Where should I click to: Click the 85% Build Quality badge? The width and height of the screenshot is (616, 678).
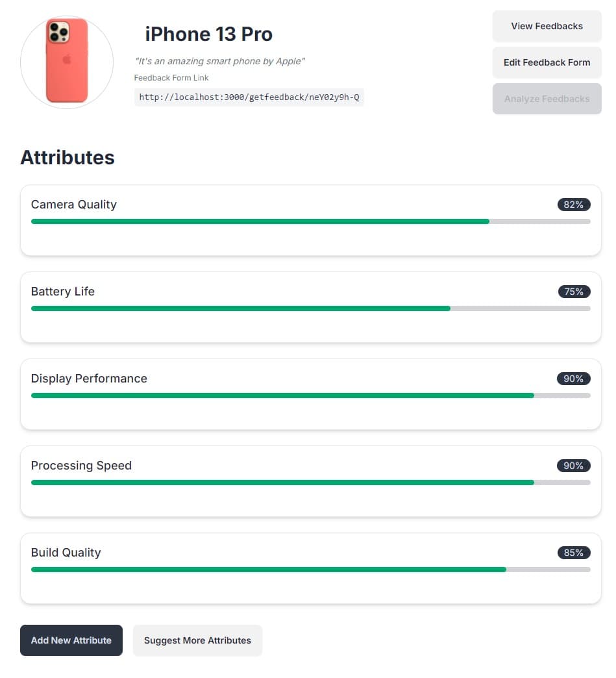(574, 552)
